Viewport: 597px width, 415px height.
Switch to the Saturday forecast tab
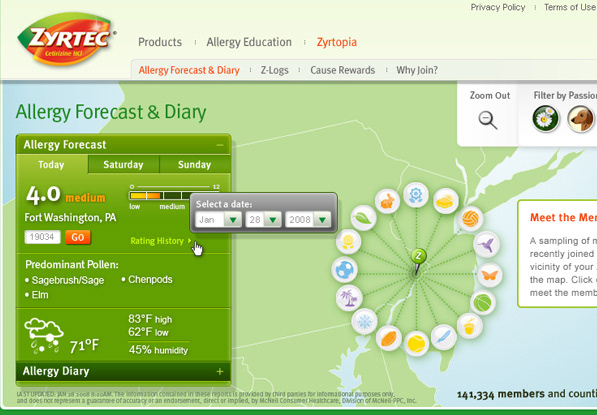click(123, 164)
